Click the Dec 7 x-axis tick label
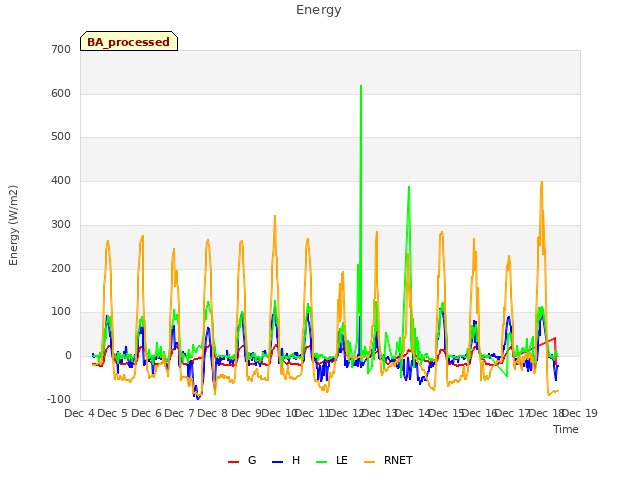The width and height of the screenshot is (640, 480). click(179, 413)
